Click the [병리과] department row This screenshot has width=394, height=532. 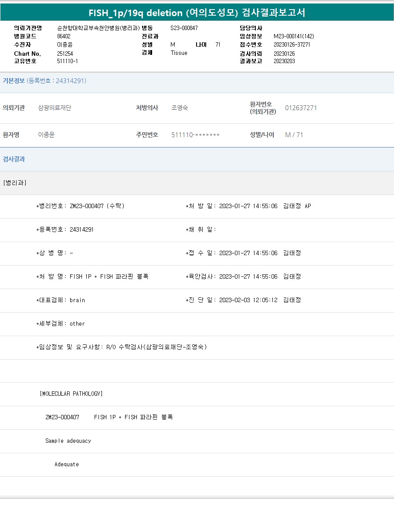[15, 183]
